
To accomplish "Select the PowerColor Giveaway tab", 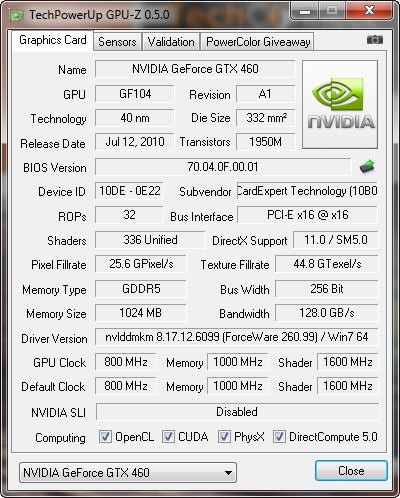I will (x=258, y=42).
